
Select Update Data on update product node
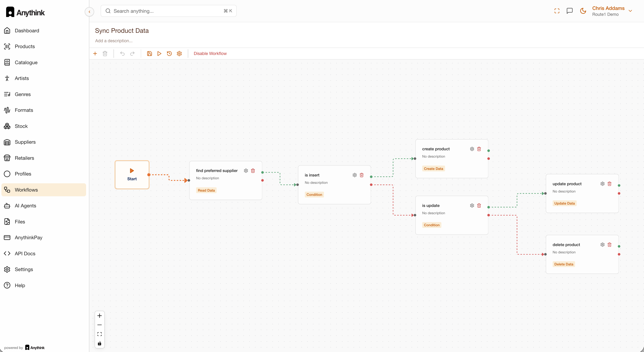point(564,203)
